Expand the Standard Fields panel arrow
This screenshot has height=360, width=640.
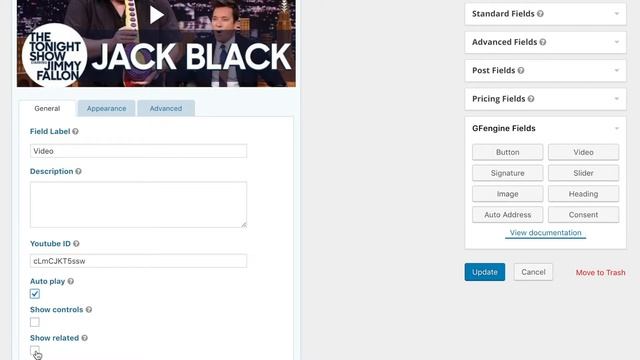(x=617, y=14)
